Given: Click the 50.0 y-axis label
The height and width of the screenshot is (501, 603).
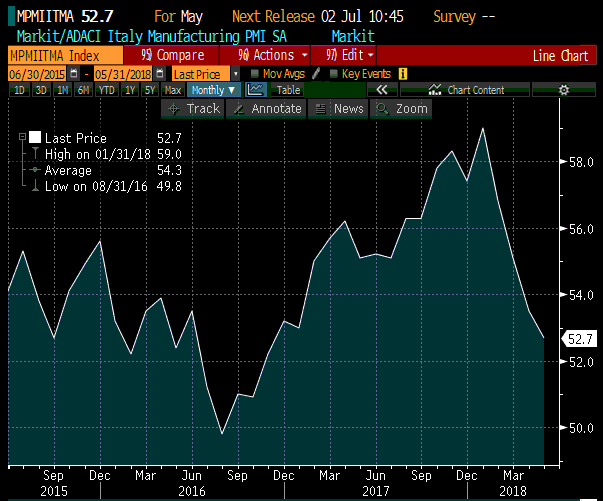Looking at the screenshot, I should tap(581, 428).
